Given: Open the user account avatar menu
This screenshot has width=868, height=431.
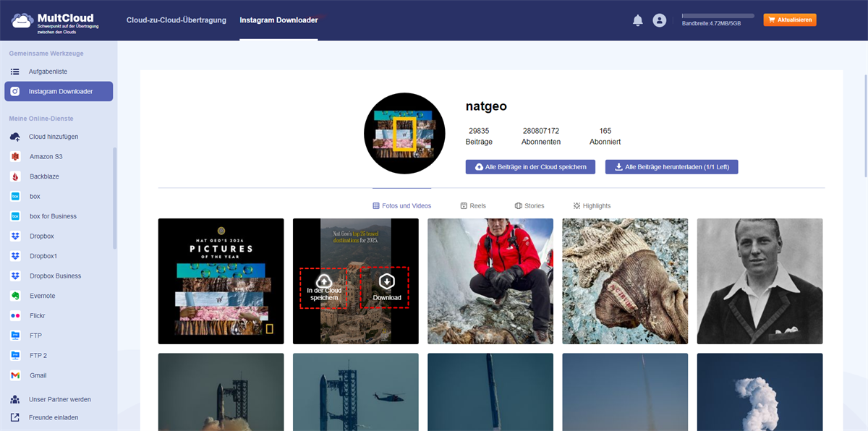Looking at the screenshot, I should tap(659, 20).
